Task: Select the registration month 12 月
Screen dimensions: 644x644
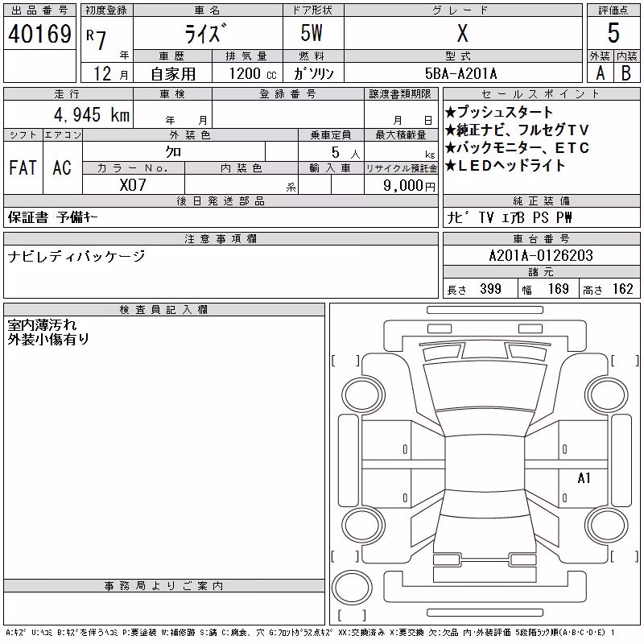Action: tap(110, 74)
